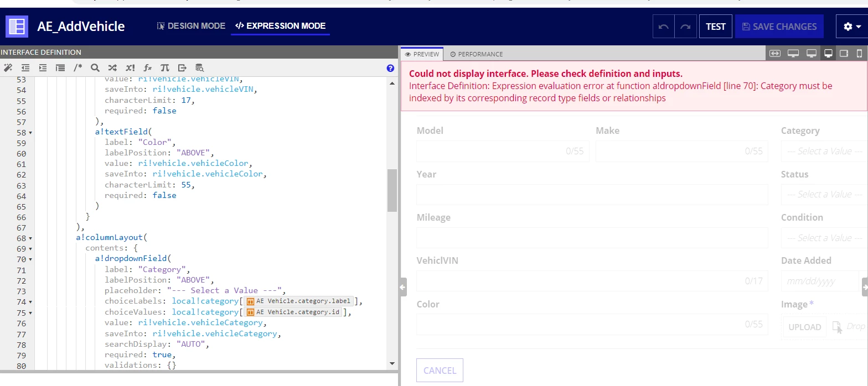Click the TEST button
Image resolution: width=868 pixels, height=386 pixels.
[716, 27]
